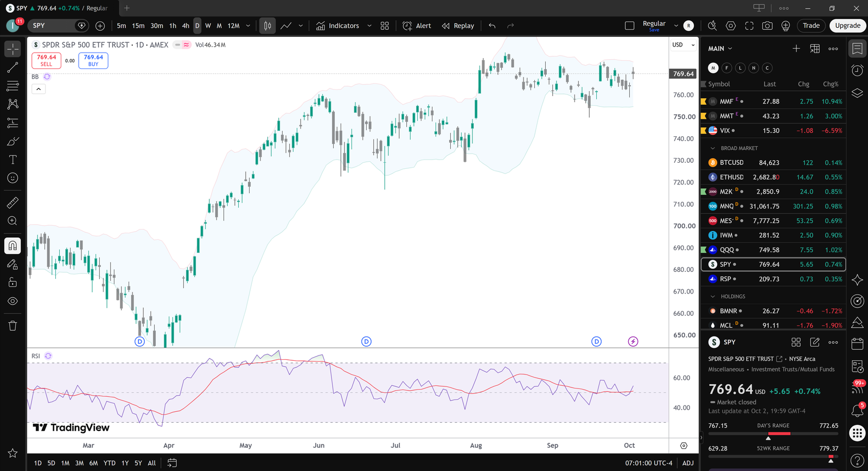Set chart range to YTD

(110, 463)
